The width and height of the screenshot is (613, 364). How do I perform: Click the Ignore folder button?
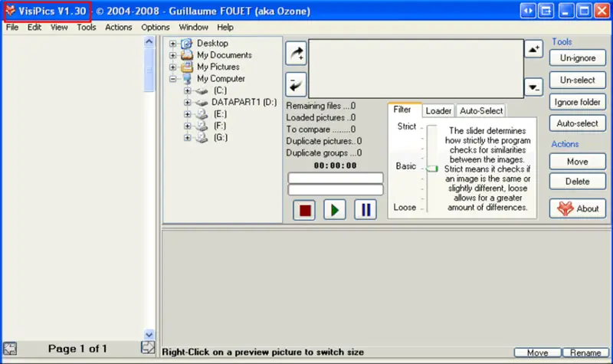pos(578,102)
